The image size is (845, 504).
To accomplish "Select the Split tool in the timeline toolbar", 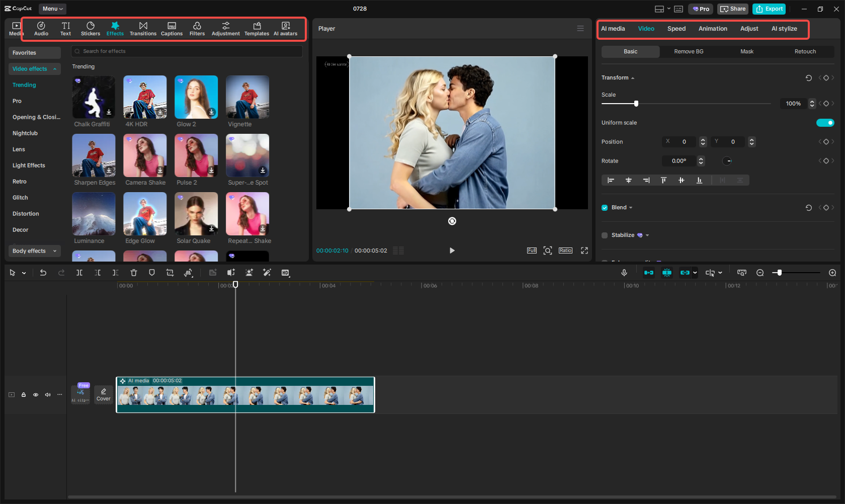I will tap(79, 273).
